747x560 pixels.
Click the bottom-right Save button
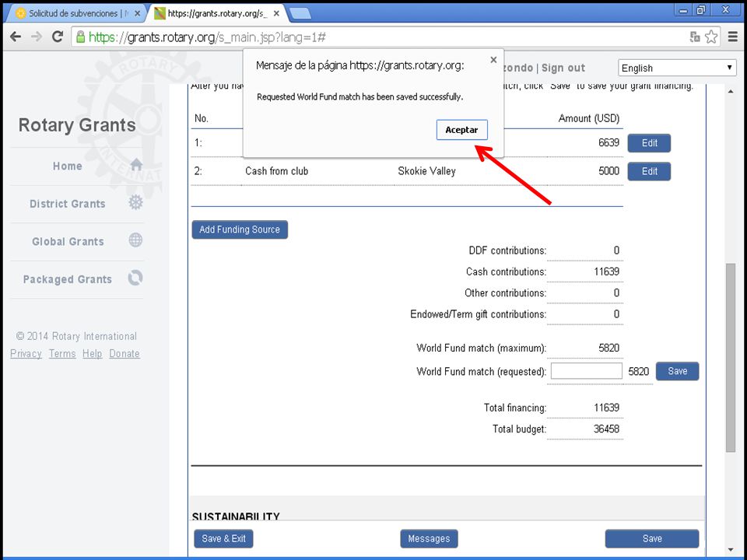(x=652, y=538)
